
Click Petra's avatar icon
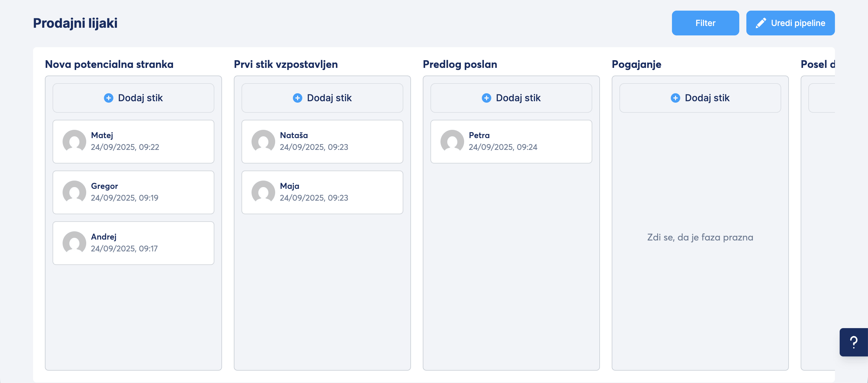(x=452, y=141)
